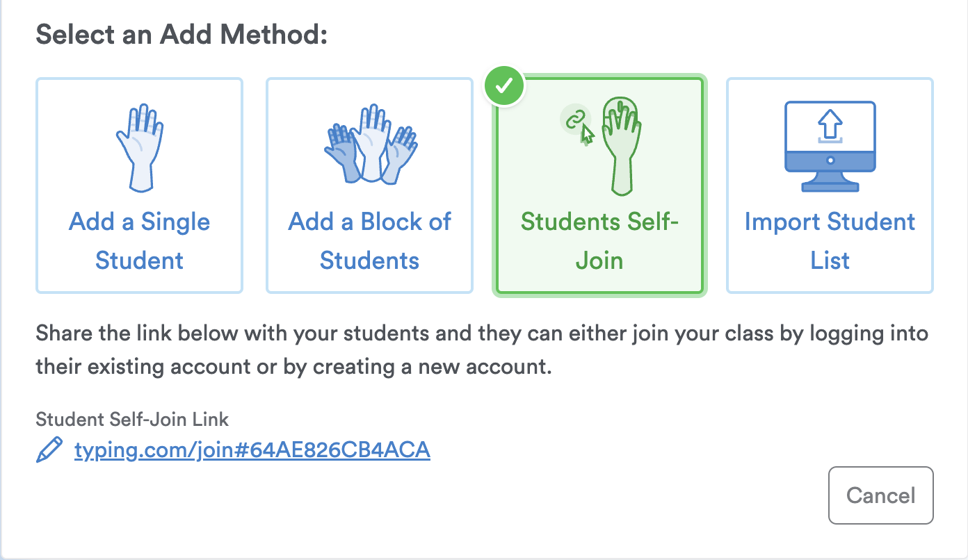Choose the 'Add a Block of Students' label
This screenshot has width=968, height=560.
(x=369, y=241)
